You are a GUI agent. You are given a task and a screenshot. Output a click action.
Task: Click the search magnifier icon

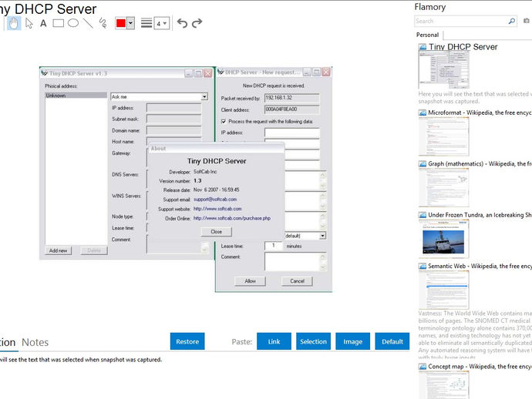[x=512, y=21]
